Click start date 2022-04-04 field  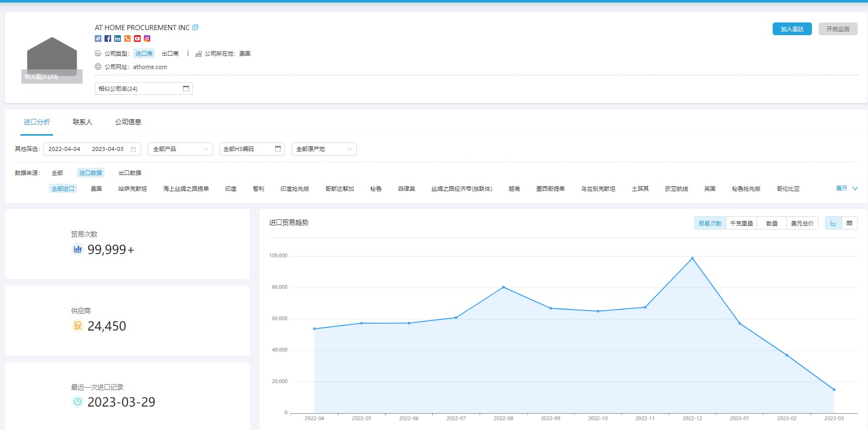[x=64, y=149]
